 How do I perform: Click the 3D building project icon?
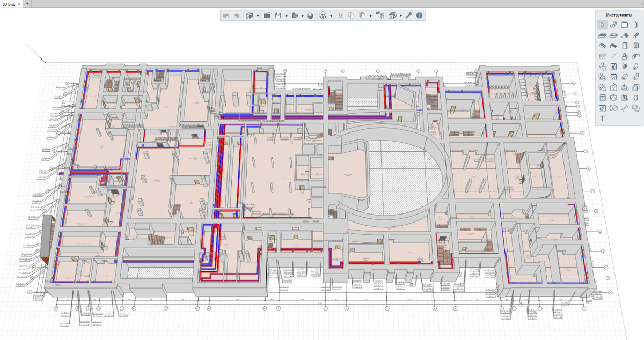pyautogui.click(x=250, y=16)
